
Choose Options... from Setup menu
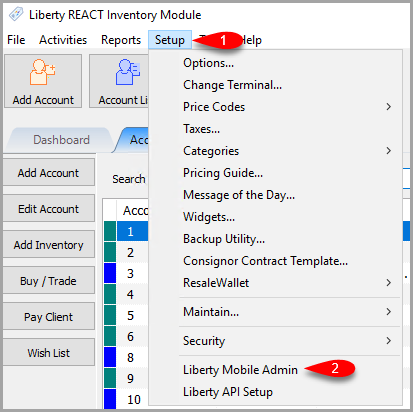click(x=275, y=63)
